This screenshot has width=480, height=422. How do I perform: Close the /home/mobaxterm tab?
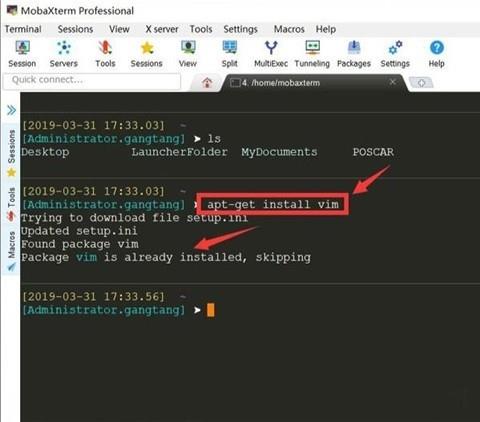coord(393,82)
